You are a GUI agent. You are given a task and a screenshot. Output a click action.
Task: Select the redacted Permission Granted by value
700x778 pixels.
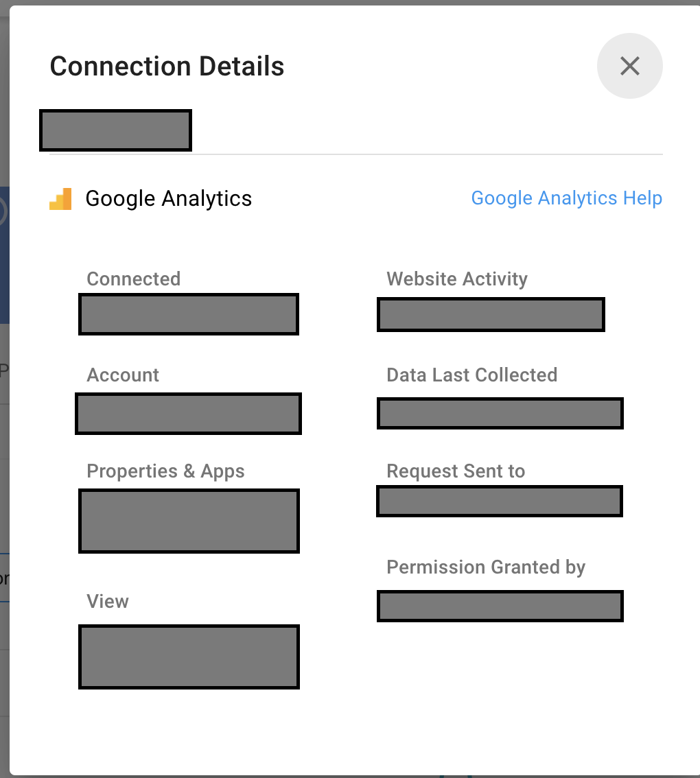pyautogui.click(x=500, y=606)
